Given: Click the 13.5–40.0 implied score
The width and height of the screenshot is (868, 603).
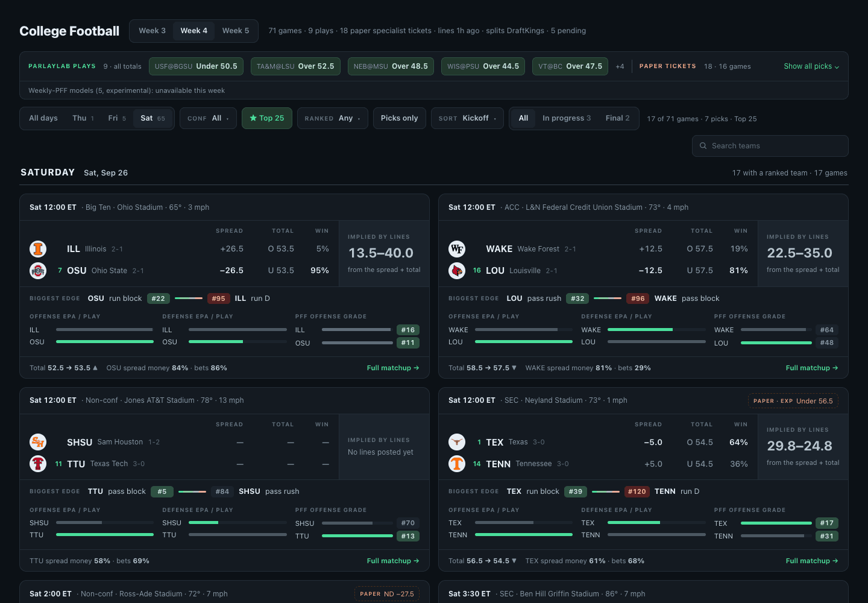Looking at the screenshot, I should click(381, 253).
